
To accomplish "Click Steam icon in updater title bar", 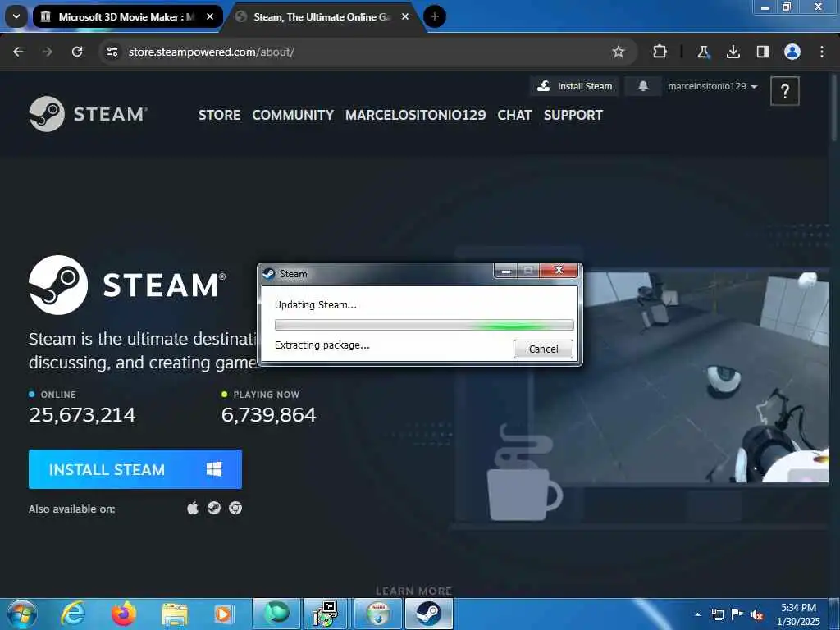I will [269, 274].
